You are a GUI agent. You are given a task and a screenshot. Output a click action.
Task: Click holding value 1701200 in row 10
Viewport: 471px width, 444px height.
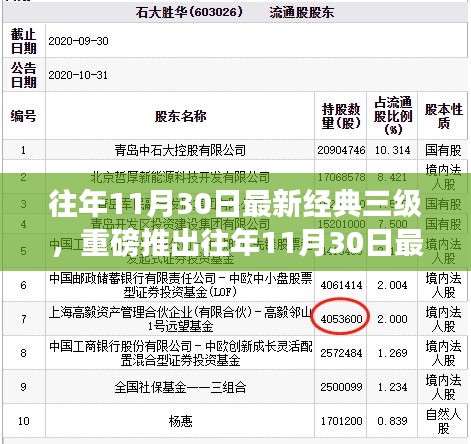point(341,421)
